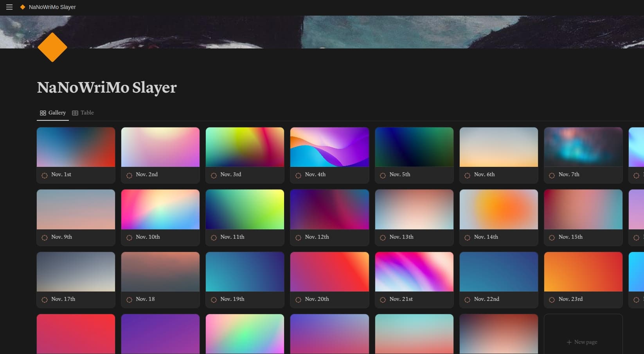Click the status circle icon beside Nov. 6th
The image size is (644, 354).
pos(467,175)
